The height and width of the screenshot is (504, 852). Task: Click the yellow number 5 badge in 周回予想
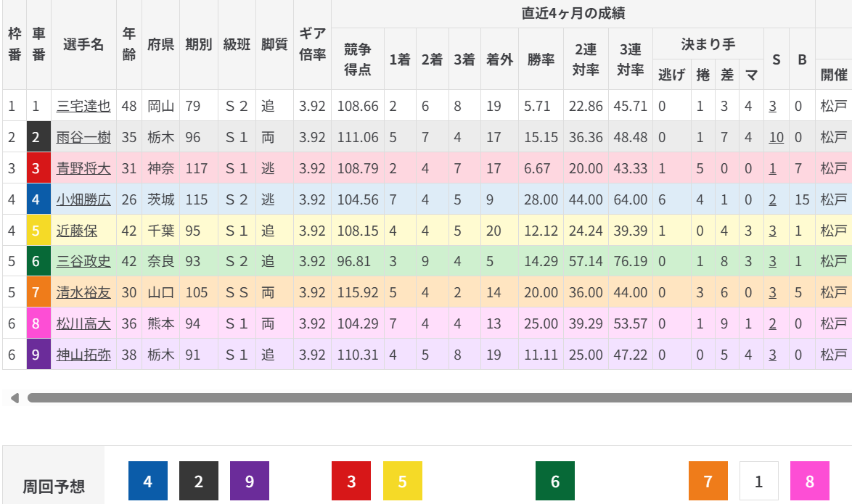pos(402,482)
